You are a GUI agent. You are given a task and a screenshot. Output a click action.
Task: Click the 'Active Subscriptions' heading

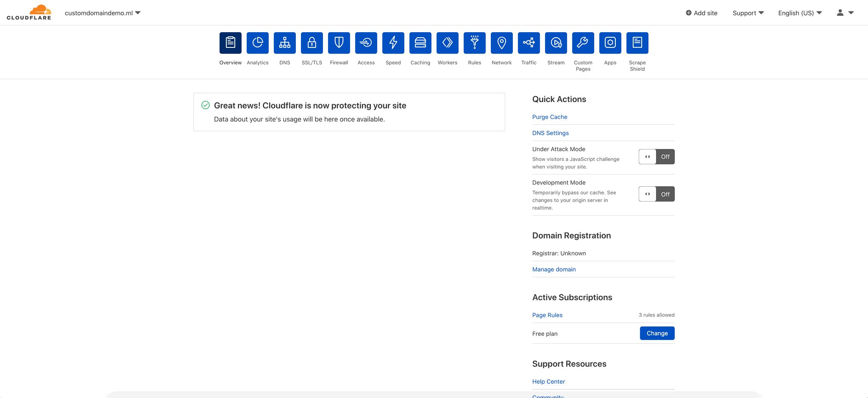tap(572, 297)
